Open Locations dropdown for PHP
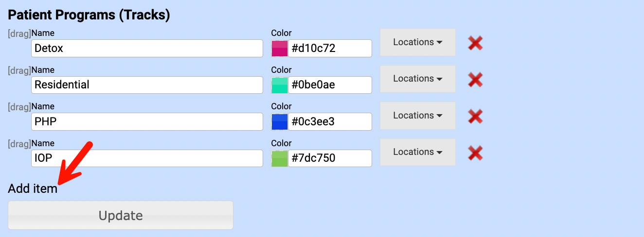Image resolution: width=644 pixels, height=237 pixels. (x=417, y=116)
